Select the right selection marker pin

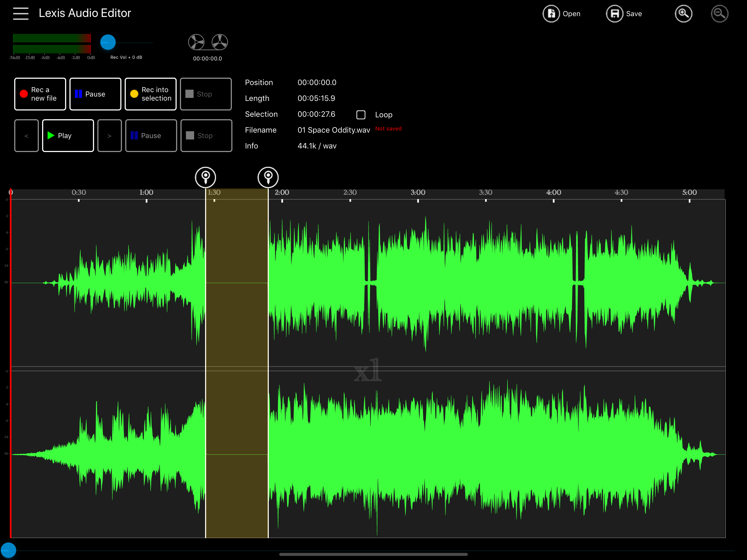click(268, 177)
